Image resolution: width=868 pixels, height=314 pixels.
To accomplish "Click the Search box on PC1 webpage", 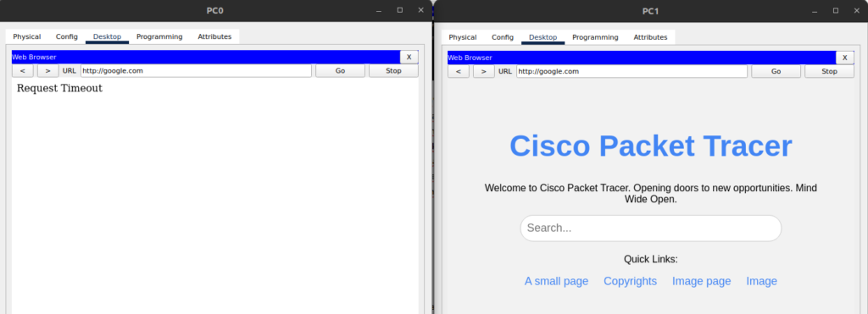I will point(651,229).
